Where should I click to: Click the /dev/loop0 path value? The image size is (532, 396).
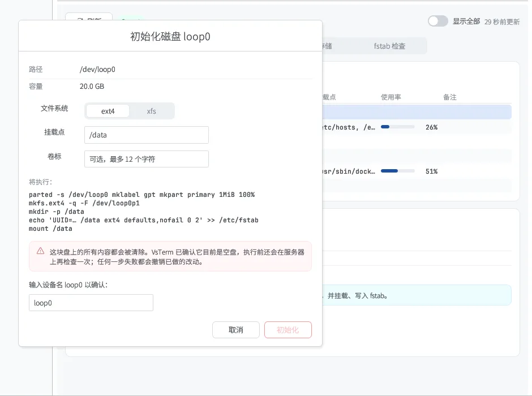pyautogui.click(x=97, y=70)
